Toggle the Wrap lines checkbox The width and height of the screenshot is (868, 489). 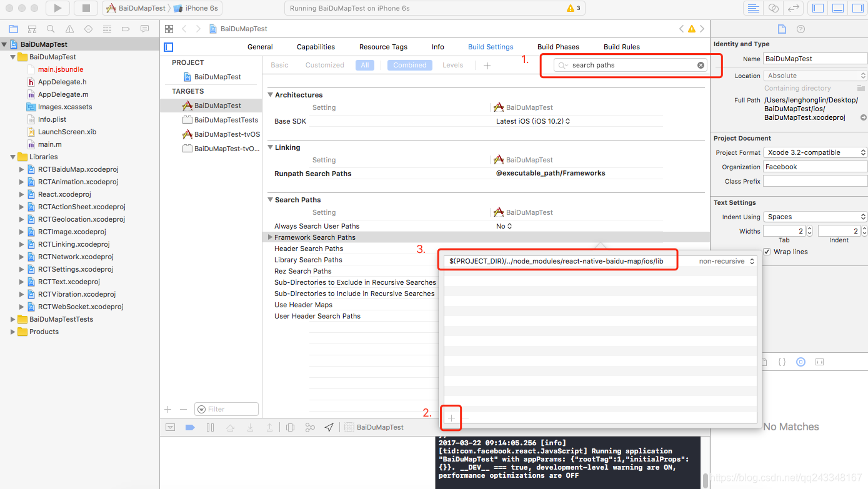point(767,252)
